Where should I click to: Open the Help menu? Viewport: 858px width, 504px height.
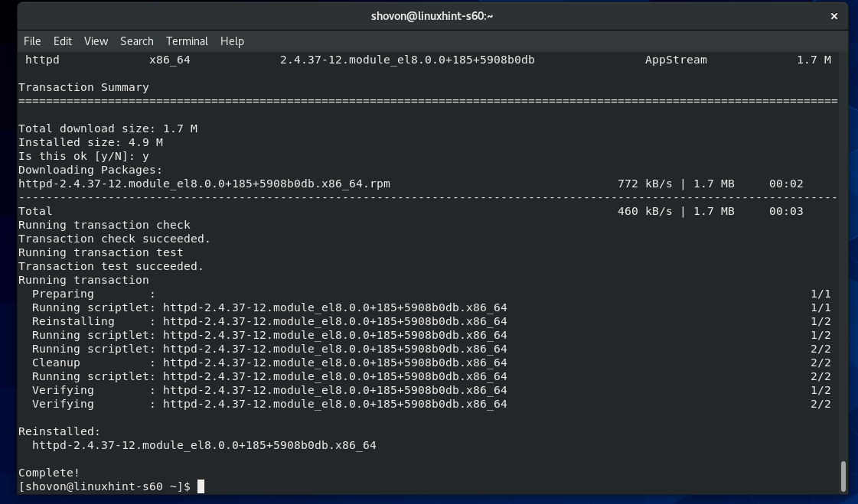[232, 41]
